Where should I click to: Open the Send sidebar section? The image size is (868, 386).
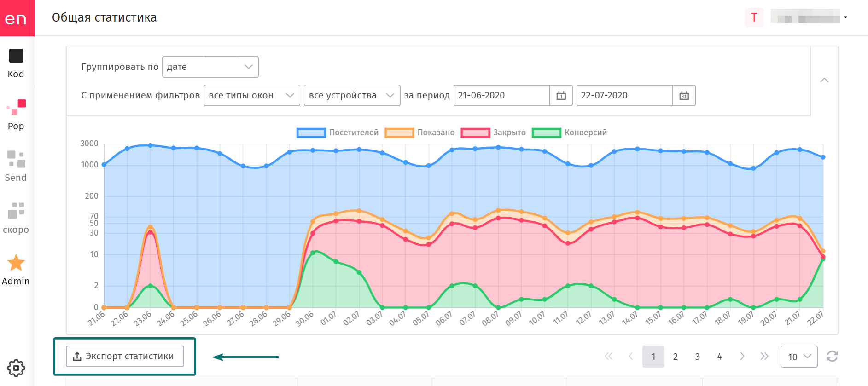[x=16, y=167]
